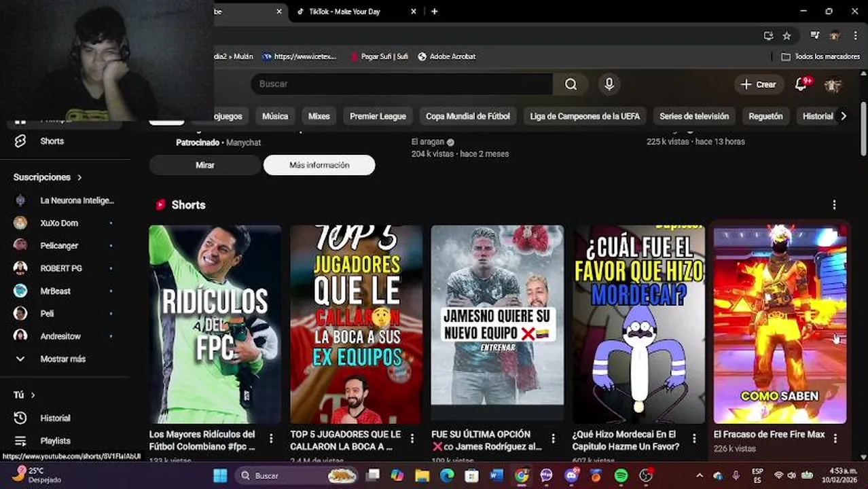Image resolution: width=868 pixels, height=489 pixels.
Task: Click the Más información button
Action: pyautogui.click(x=319, y=165)
